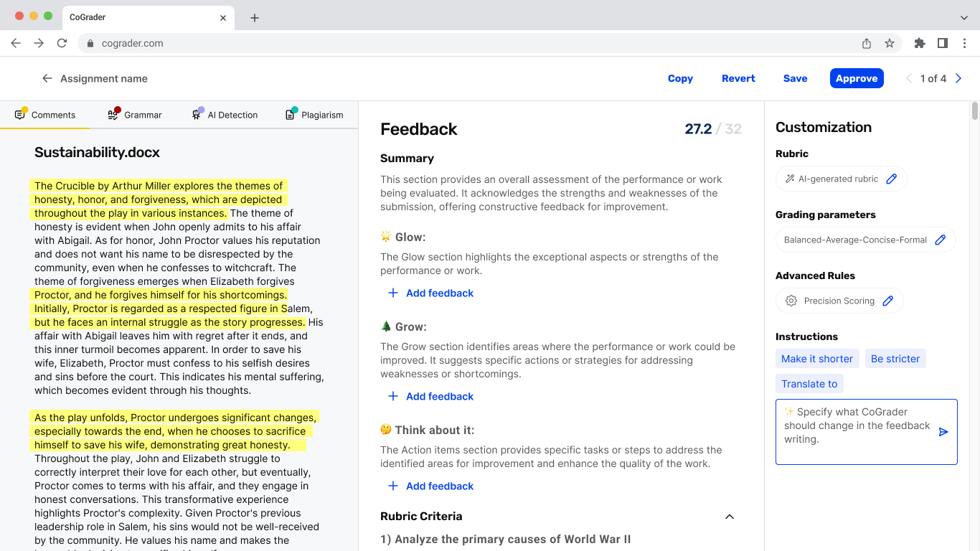
Task: Bookmark the page using the star icon
Action: [890, 43]
